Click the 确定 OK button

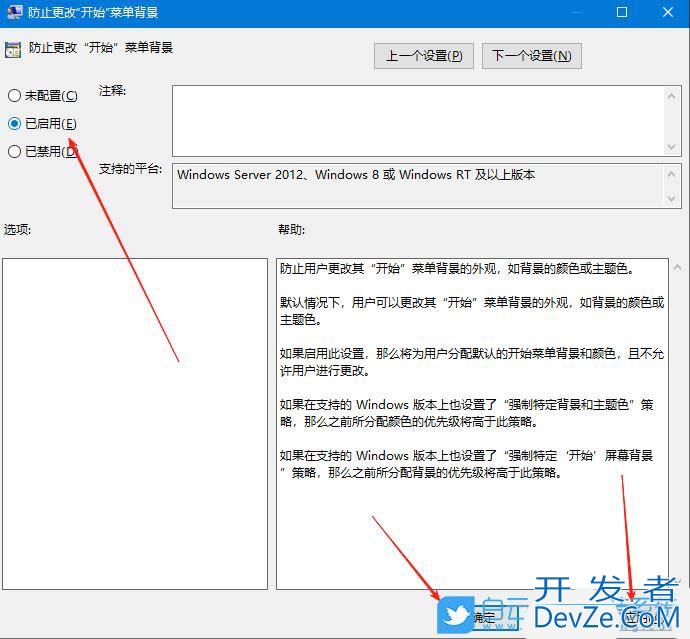484,618
